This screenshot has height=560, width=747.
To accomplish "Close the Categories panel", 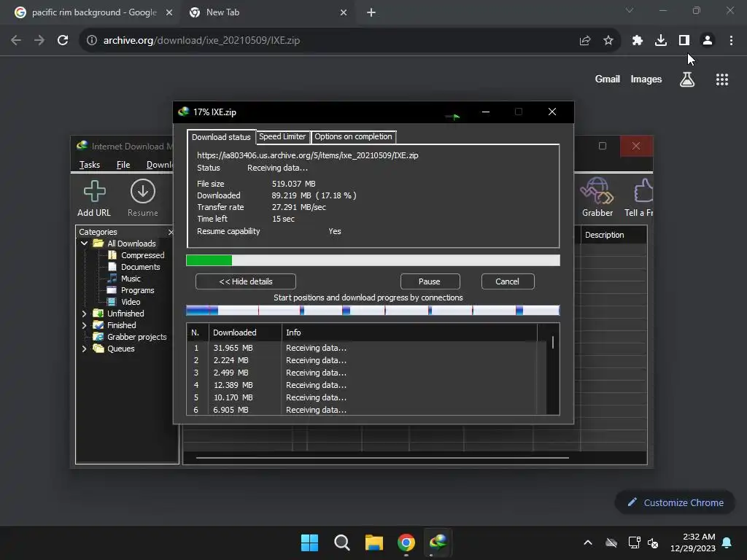I will pos(171,232).
